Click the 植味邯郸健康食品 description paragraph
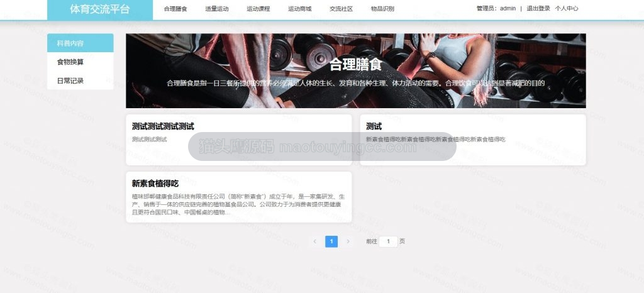This screenshot has height=293, width=644. tap(238, 204)
